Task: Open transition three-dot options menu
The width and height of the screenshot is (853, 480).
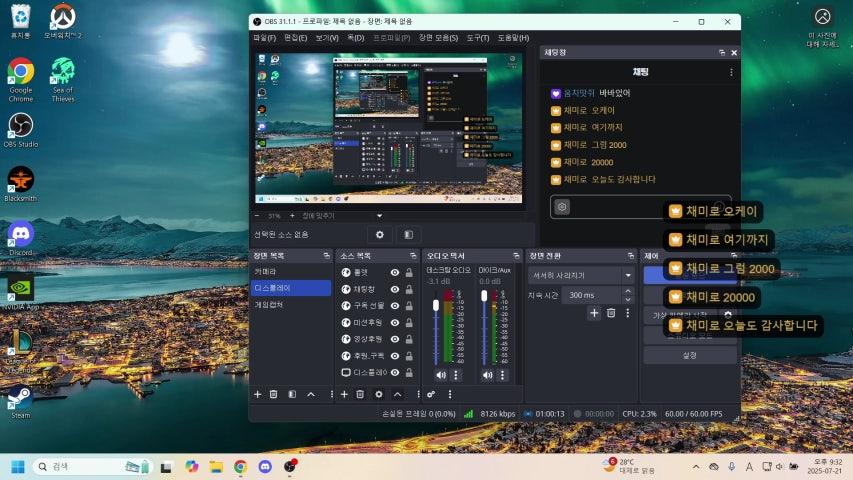Action: coord(628,312)
